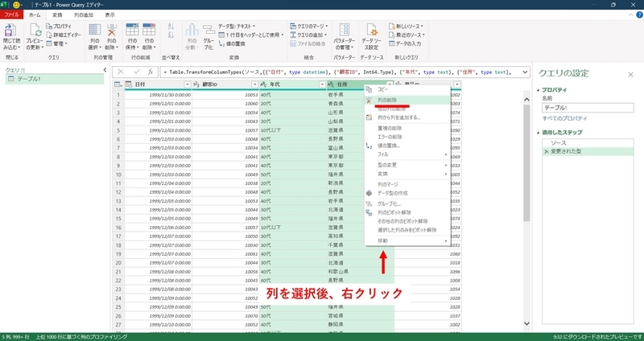The height and width of the screenshot is (341, 644).
Task: Click the scrollbar down arrow of the data grid
Action: click(x=527, y=323)
